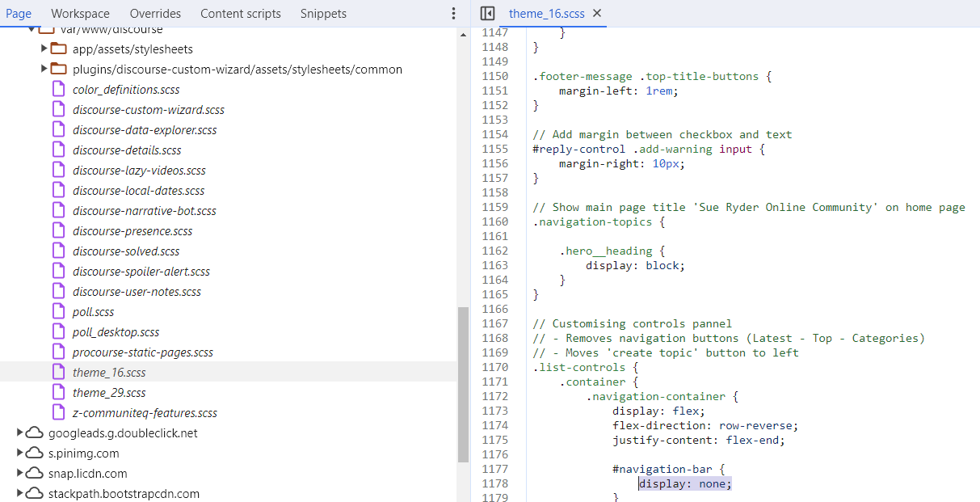Click the 'flex-direction: row-reverse;' line
This screenshot has width=980, height=502.
coord(705,425)
